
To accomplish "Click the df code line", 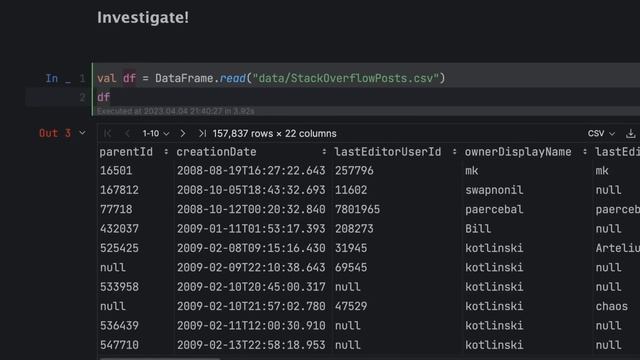I will point(103,97).
